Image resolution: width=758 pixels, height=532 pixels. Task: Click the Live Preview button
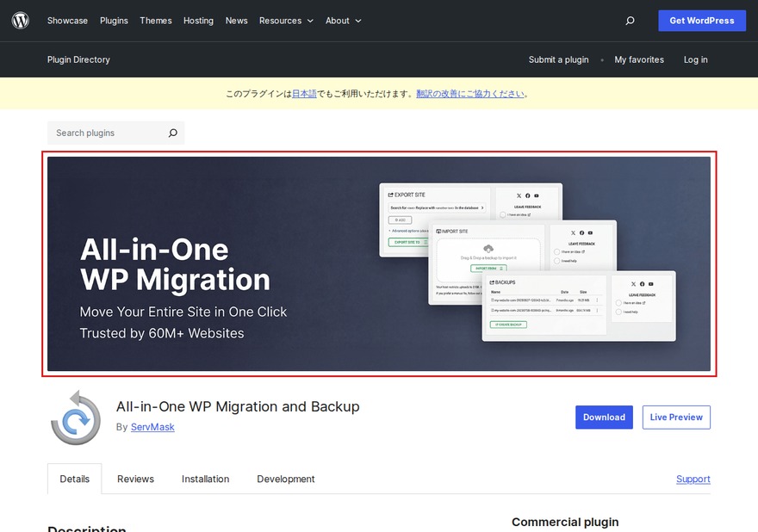[x=676, y=418]
